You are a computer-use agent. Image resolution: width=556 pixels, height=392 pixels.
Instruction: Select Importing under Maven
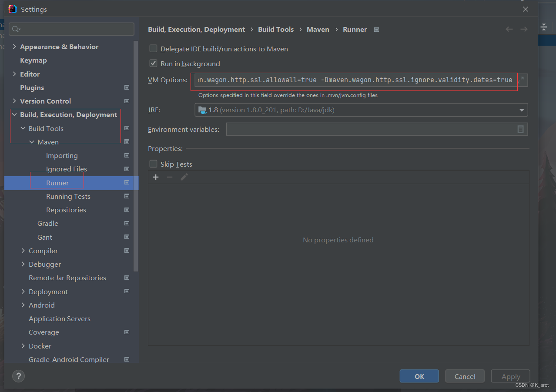[62, 155]
